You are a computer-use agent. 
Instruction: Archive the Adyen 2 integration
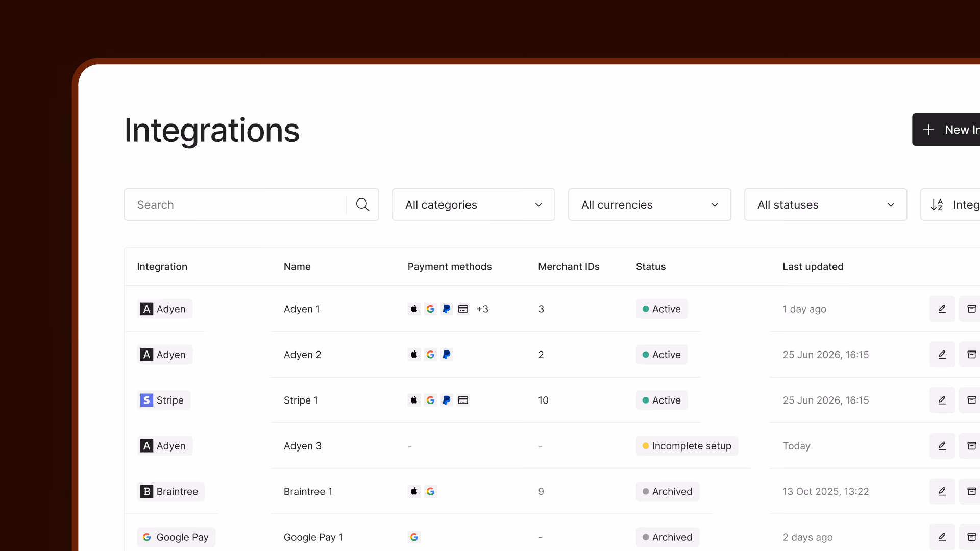pyautogui.click(x=971, y=355)
